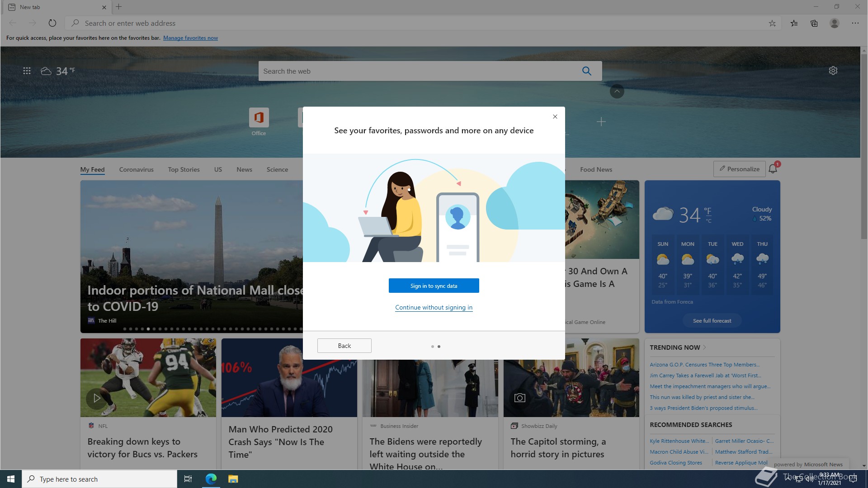Open Food News tab

click(596, 169)
